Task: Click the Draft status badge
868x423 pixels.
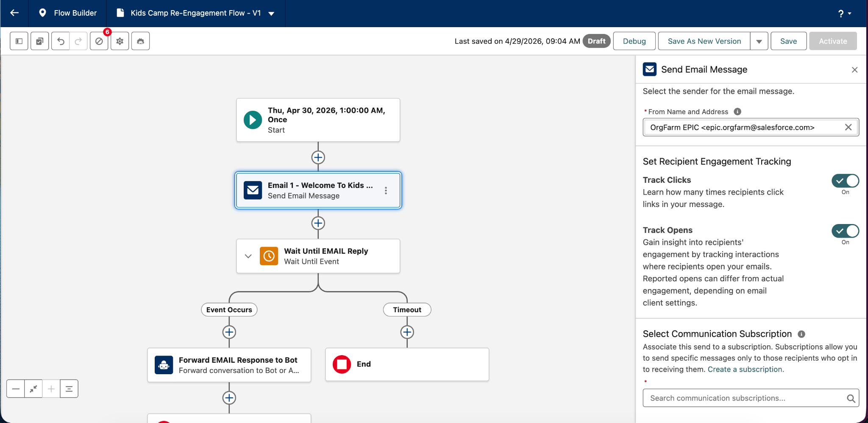Action: pos(597,41)
